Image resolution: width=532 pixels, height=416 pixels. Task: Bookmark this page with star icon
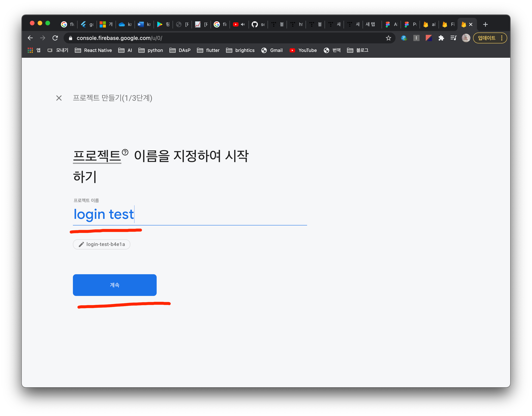tap(388, 38)
